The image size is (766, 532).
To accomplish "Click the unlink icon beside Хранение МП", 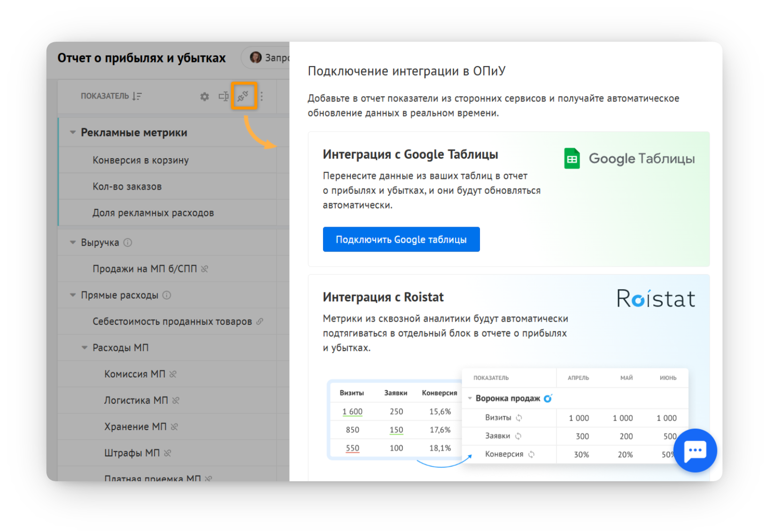I will click(174, 427).
